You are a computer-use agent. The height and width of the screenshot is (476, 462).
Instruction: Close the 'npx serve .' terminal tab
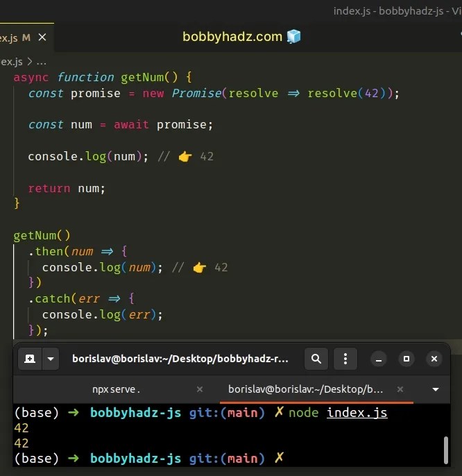pos(199,389)
